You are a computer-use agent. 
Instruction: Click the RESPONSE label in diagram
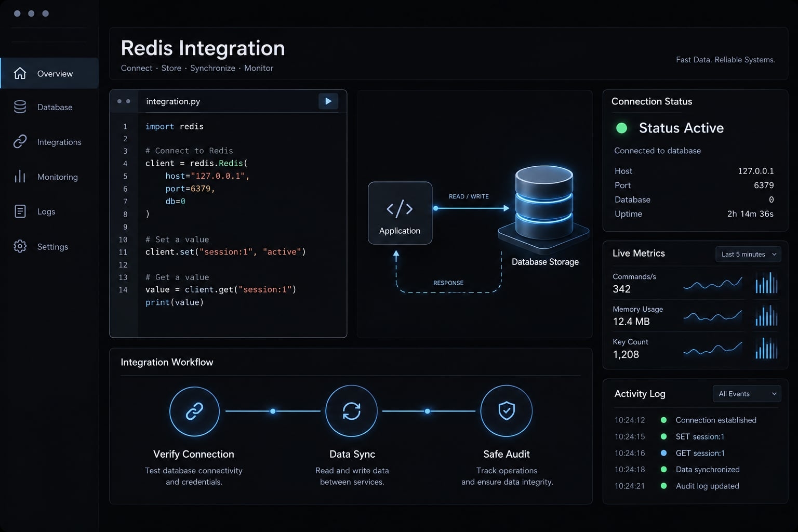click(448, 283)
